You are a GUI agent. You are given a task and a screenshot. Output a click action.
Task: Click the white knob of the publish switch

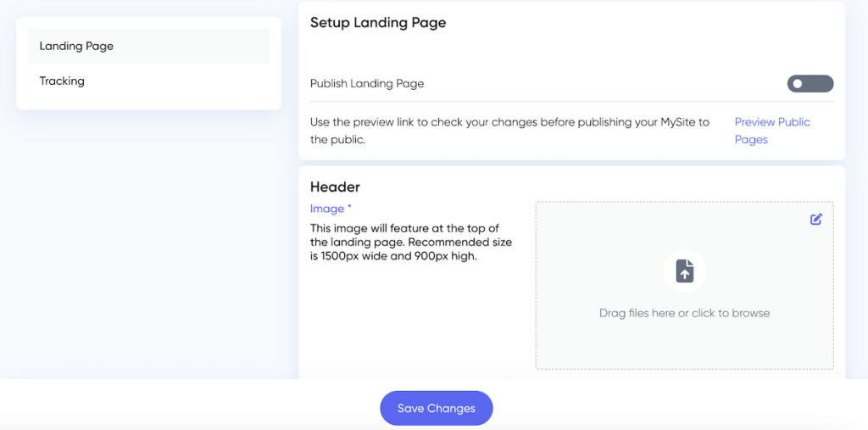798,84
